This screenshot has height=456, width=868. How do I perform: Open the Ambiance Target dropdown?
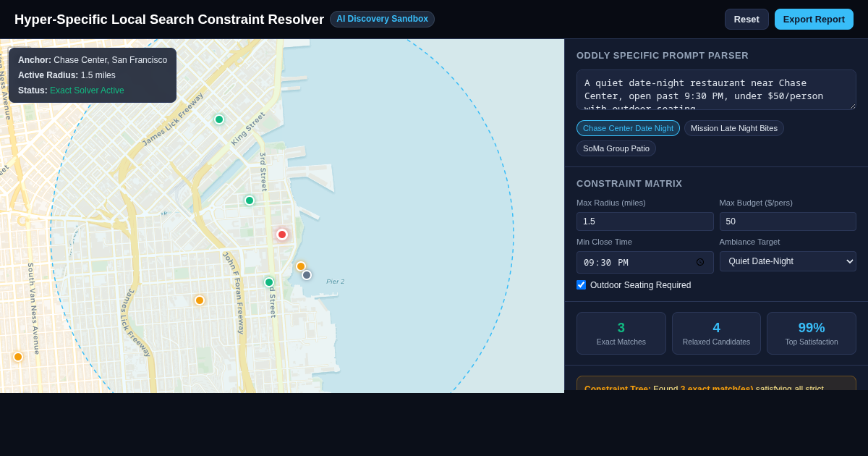(x=788, y=261)
